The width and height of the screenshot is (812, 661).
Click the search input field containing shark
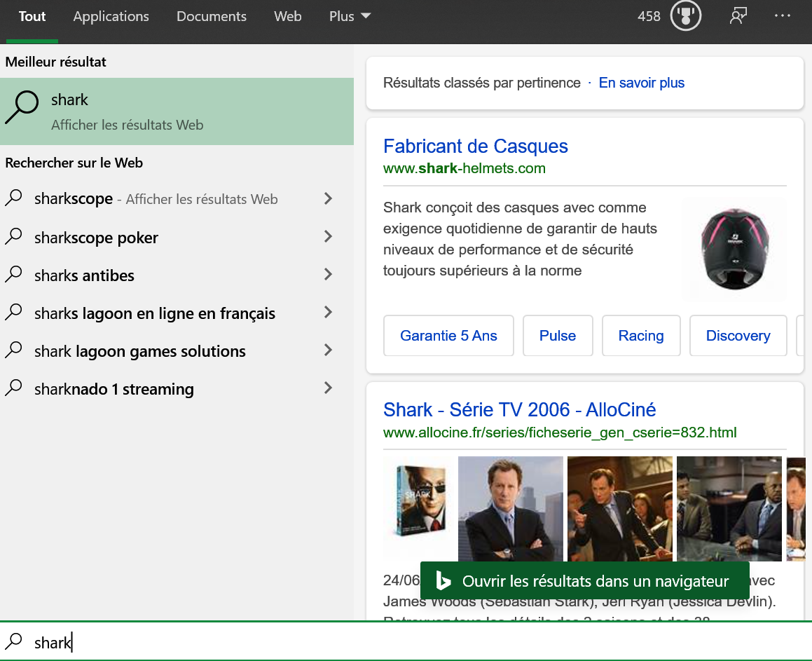(406, 642)
